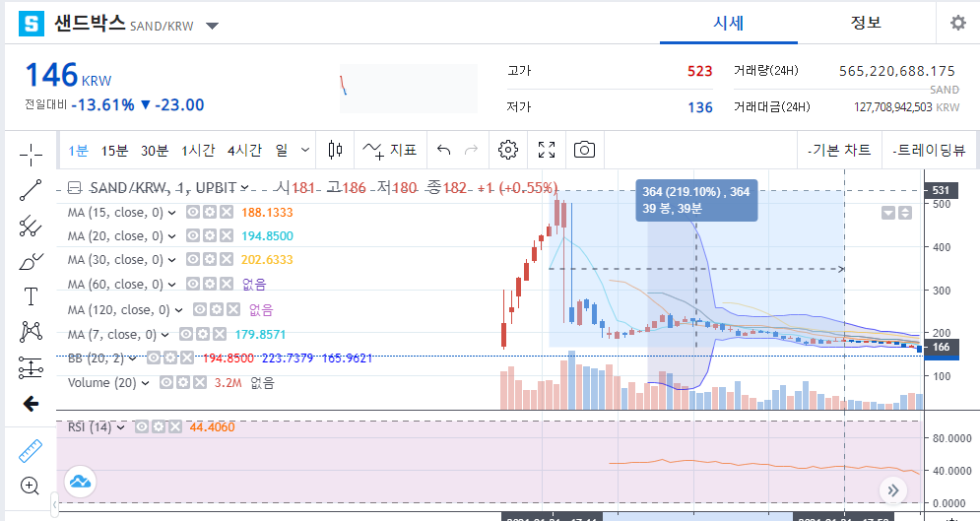This screenshot has width=980, height=521.
Task: Select the crosshair cursor tool
Action: (31, 155)
